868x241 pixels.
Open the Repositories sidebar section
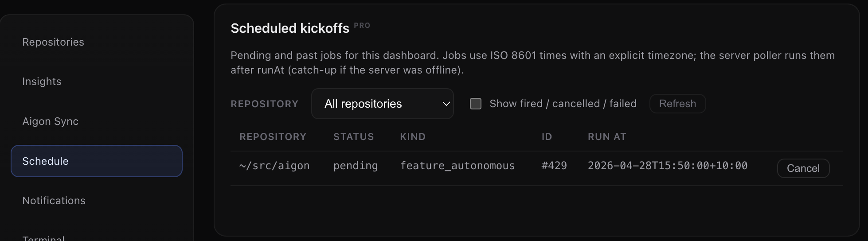click(53, 42)
